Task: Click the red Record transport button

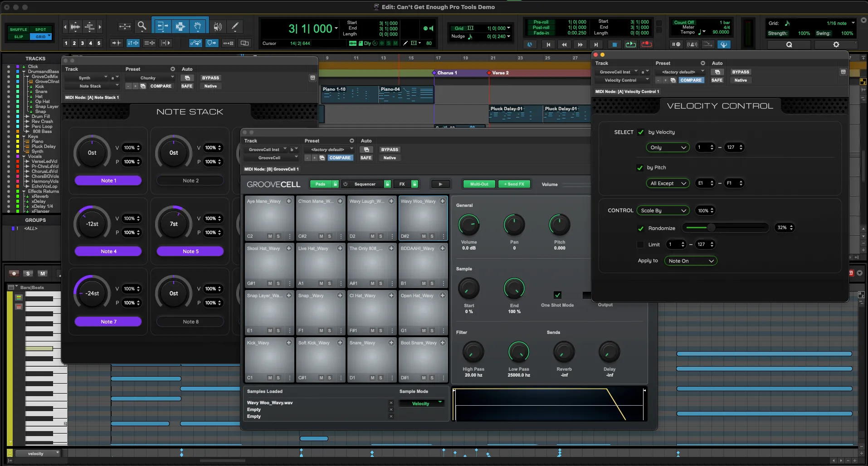Action: pyautogui.click(x=647, y=44)
